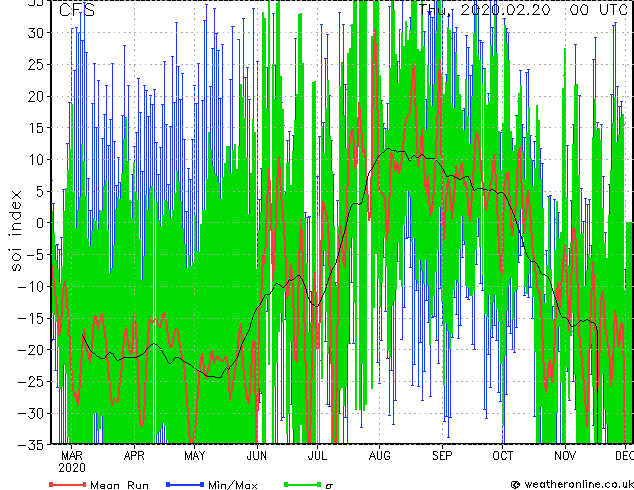634x490 pixels.
Task: Click the chart date 'Thu, 2020.02.20'
Action: point(484,10)
